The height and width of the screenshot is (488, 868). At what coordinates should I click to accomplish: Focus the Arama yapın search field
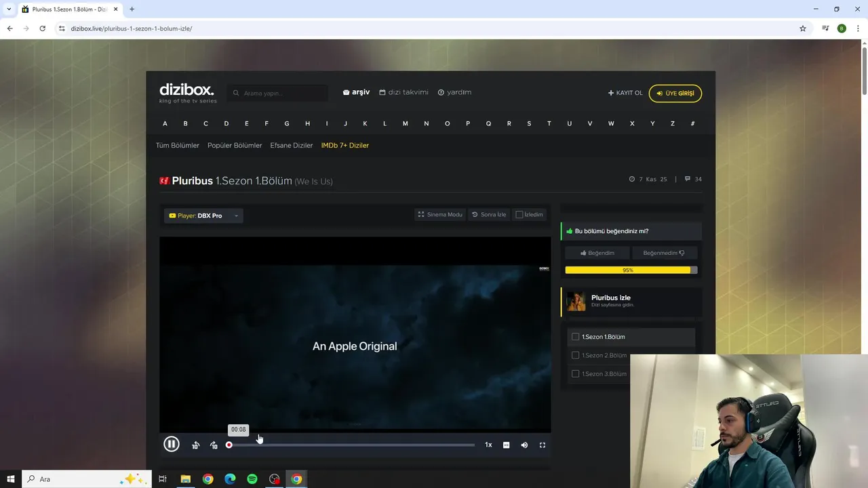(278, 93)
